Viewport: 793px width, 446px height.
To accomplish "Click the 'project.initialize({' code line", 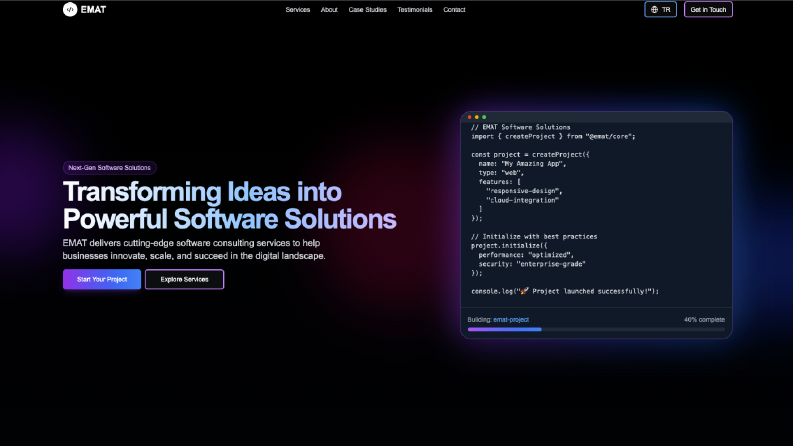I will pos(509,245).
